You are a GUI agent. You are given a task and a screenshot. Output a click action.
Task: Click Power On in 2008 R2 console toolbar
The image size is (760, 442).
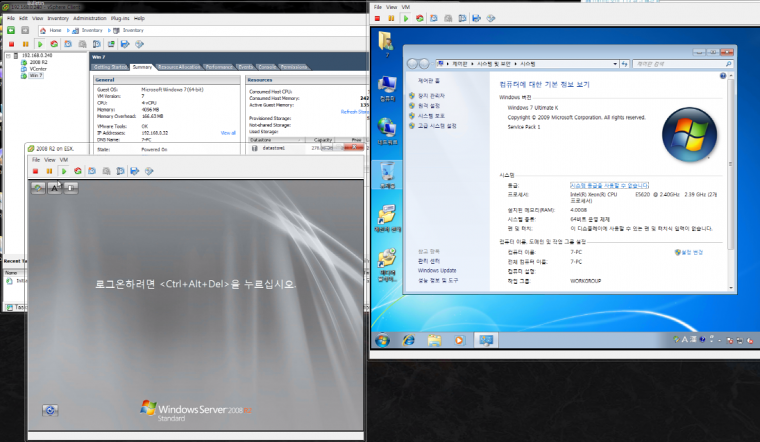pos(63,171)
